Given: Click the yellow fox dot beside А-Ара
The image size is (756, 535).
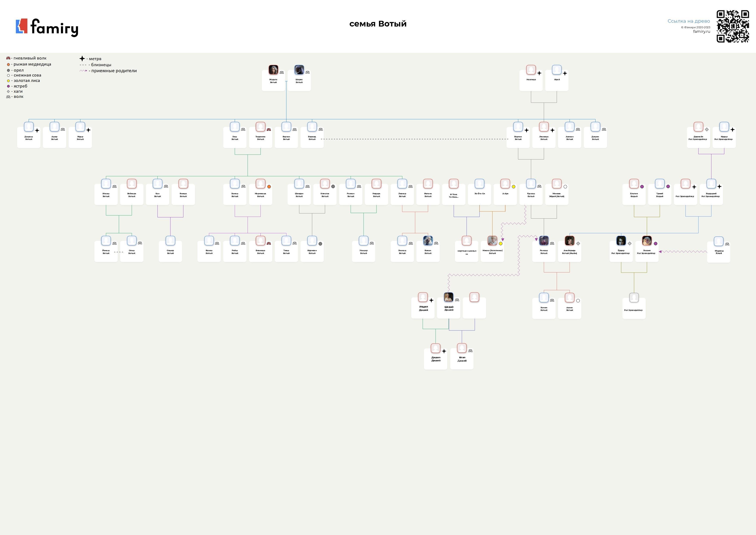Looking at the screenshot, I should point(513,187).
